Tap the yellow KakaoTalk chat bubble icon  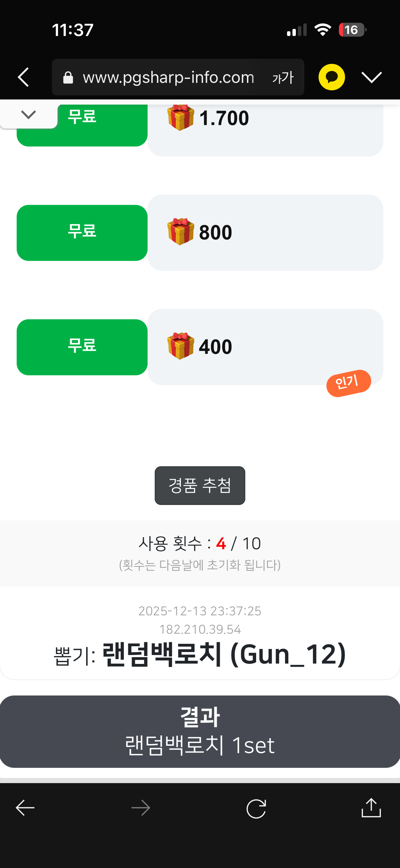(331, 77)
